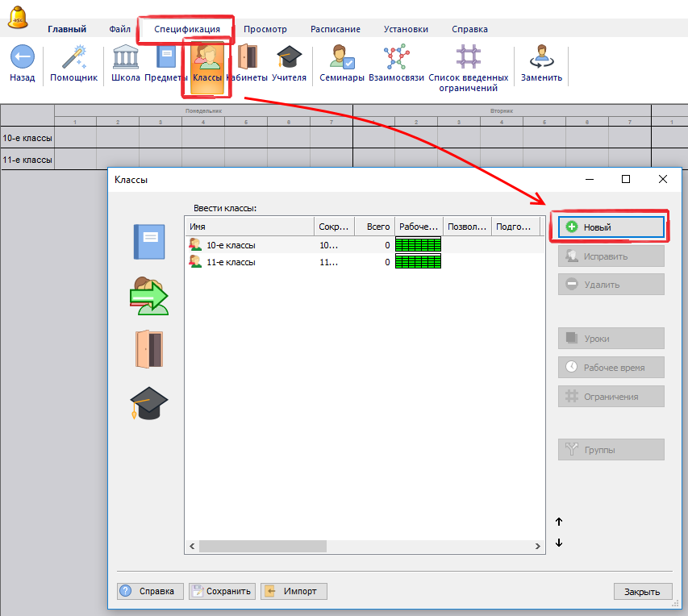Click the Сохранить button
Image resolution: width=688 pixels, height=616 pixels.
click(223, 591)
